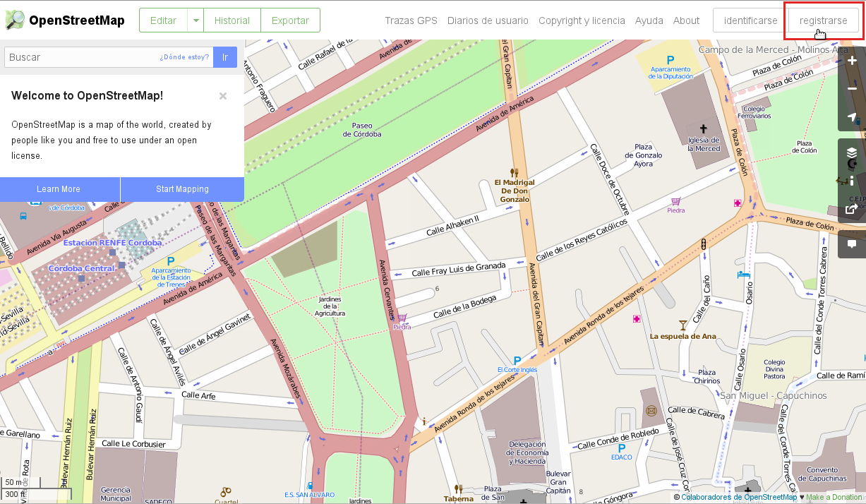This screenshot has height=504, width=866.
Task: Open the About page
Action: pos(686,20)
